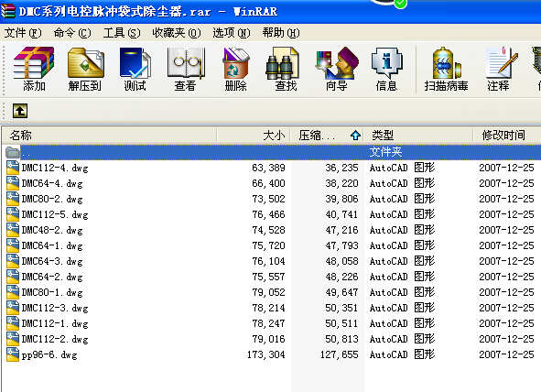Click size value 79,052
The image size is (541, 392).
click(x=268, y=292)
